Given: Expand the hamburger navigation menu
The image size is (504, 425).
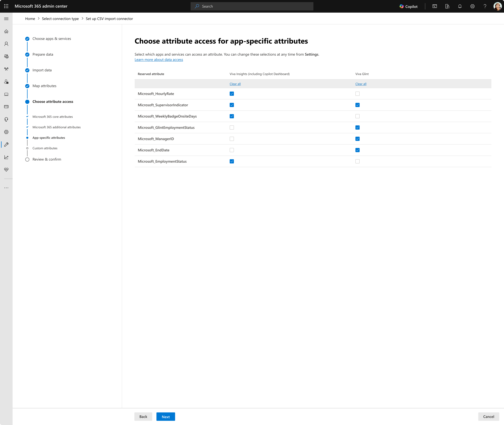Looking at the screenshot, I should point(6,19).
